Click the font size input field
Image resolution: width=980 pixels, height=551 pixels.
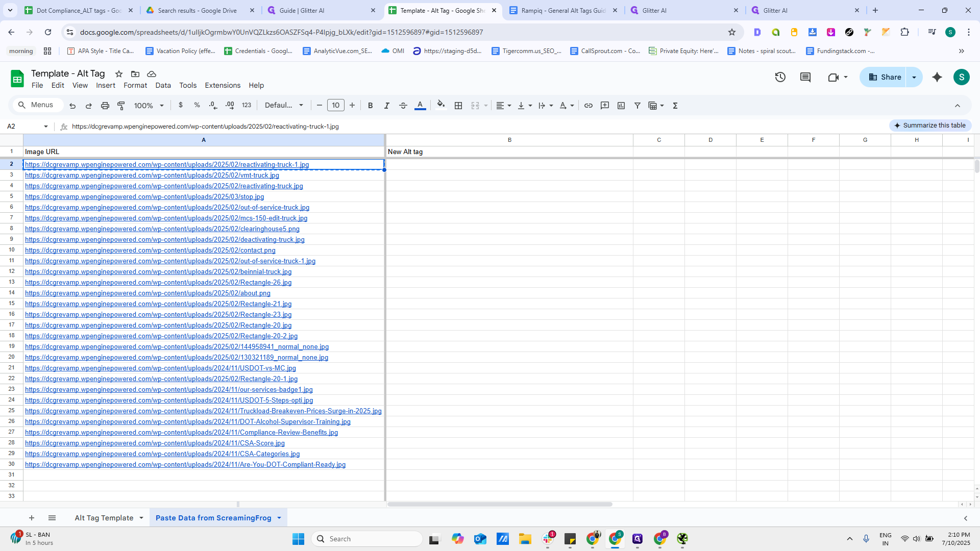click(x=335, y=106)
